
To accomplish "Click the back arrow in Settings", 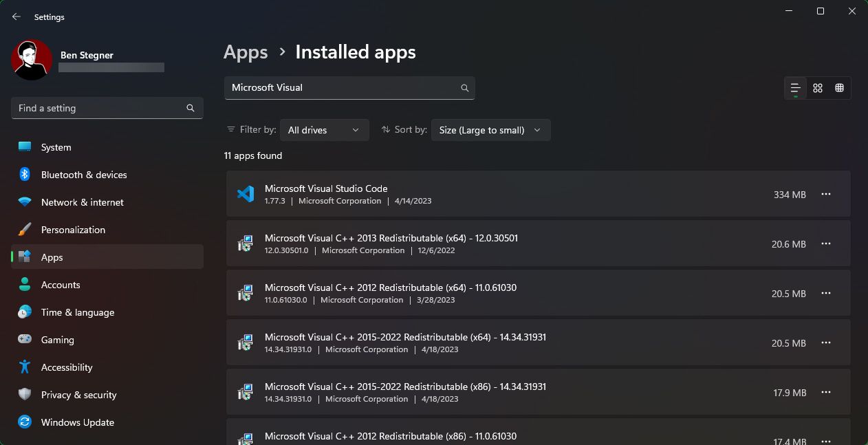I will coord(16,17).
